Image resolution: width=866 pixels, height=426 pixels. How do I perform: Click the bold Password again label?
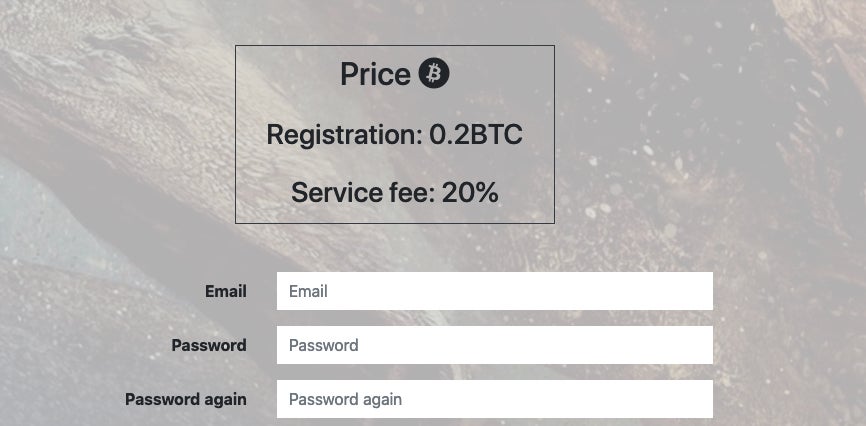point(186,399)
